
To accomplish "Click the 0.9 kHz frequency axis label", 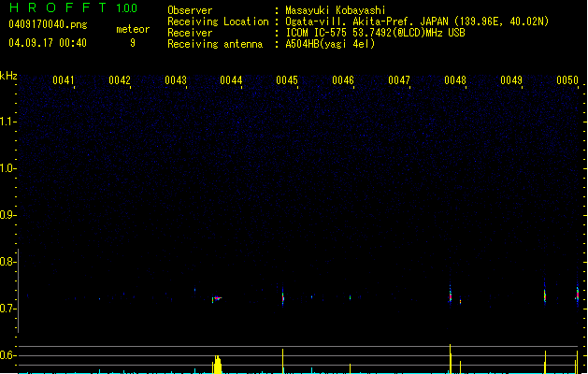I will point(7,215).
